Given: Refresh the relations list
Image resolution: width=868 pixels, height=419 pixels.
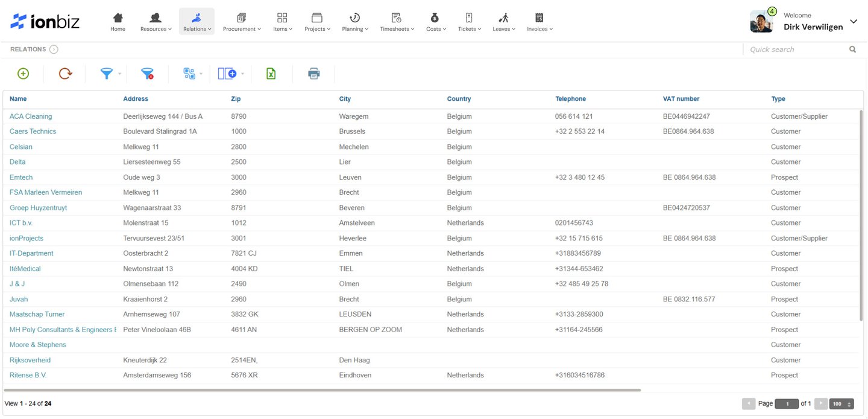Looking at the screenshot, I should (65, 74).
